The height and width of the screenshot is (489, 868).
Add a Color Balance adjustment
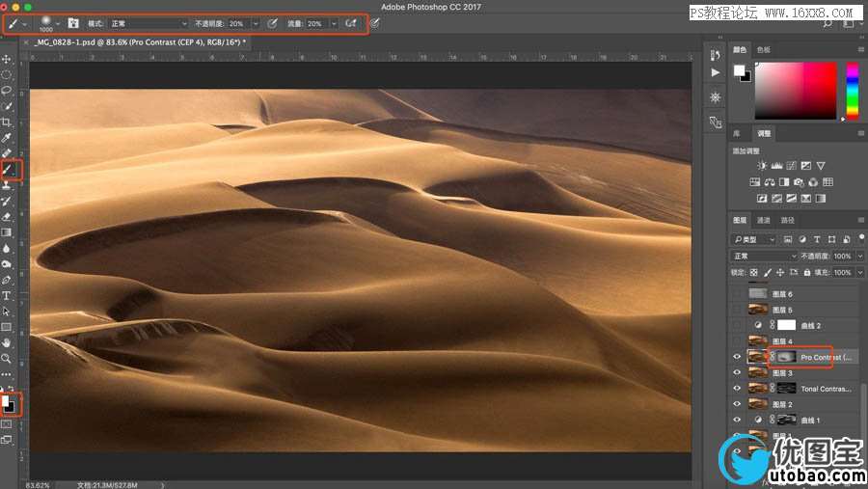point(770,181)
